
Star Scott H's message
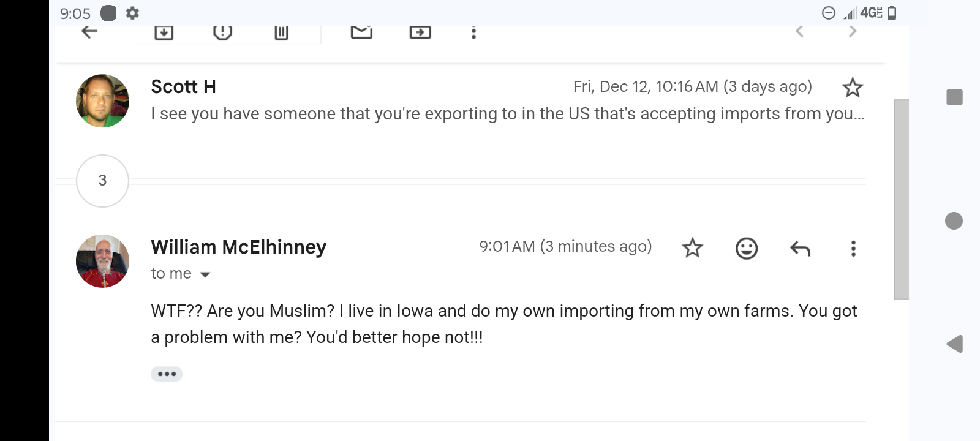(853, 88)
